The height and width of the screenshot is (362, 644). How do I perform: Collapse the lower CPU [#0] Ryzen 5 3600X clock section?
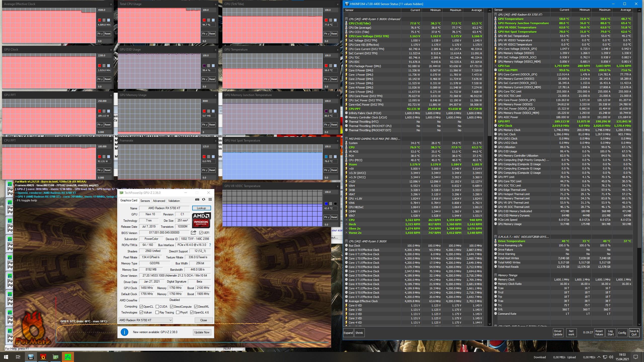click(x=346, y=241)
